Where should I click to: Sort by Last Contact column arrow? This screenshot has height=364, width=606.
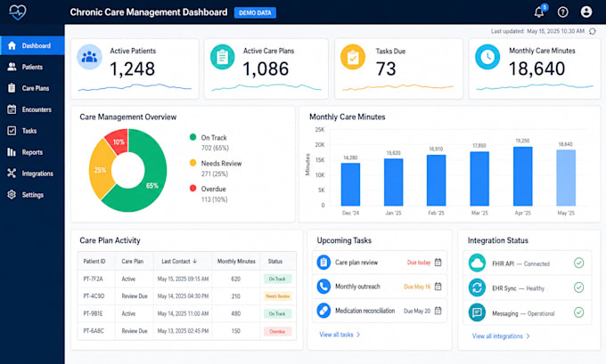click(x=195, y=262)
